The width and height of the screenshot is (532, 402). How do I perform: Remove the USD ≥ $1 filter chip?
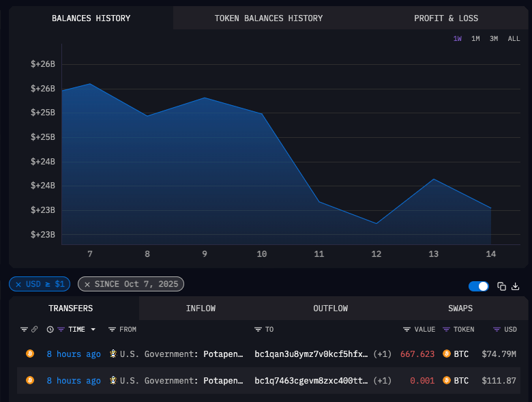(x=18, y=284)
